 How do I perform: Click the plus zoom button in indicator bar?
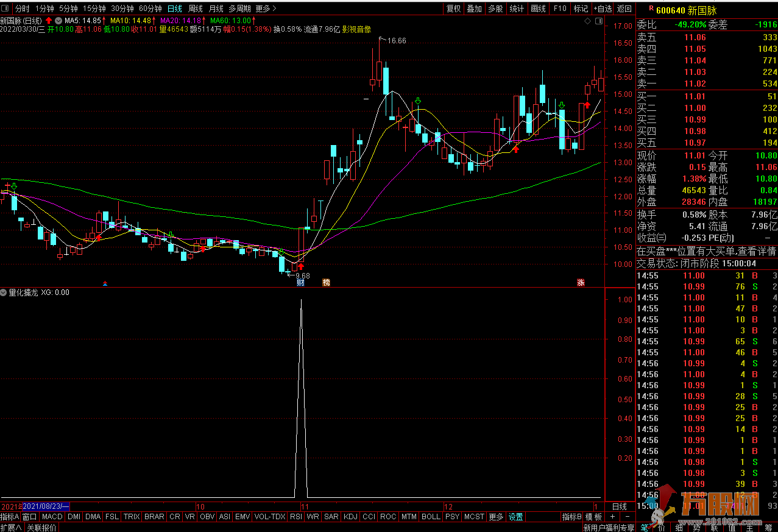point(614,517)
